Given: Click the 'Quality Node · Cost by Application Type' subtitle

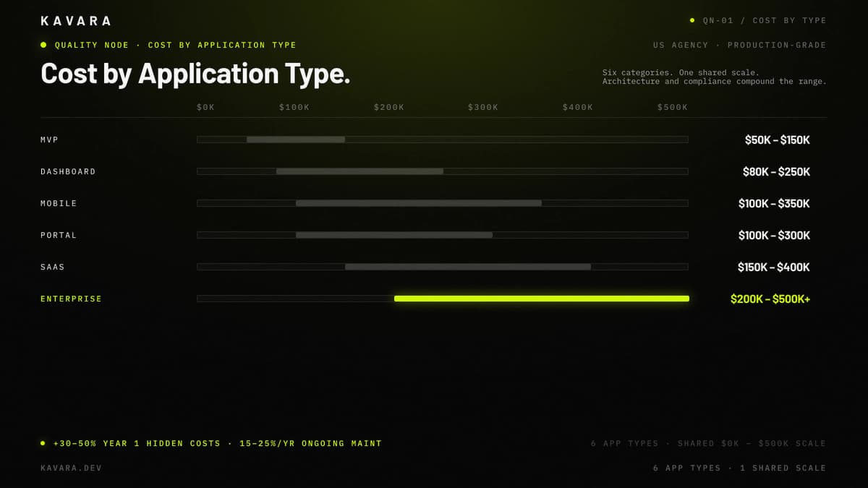Looking at the screenshot, I should (176, 45).
